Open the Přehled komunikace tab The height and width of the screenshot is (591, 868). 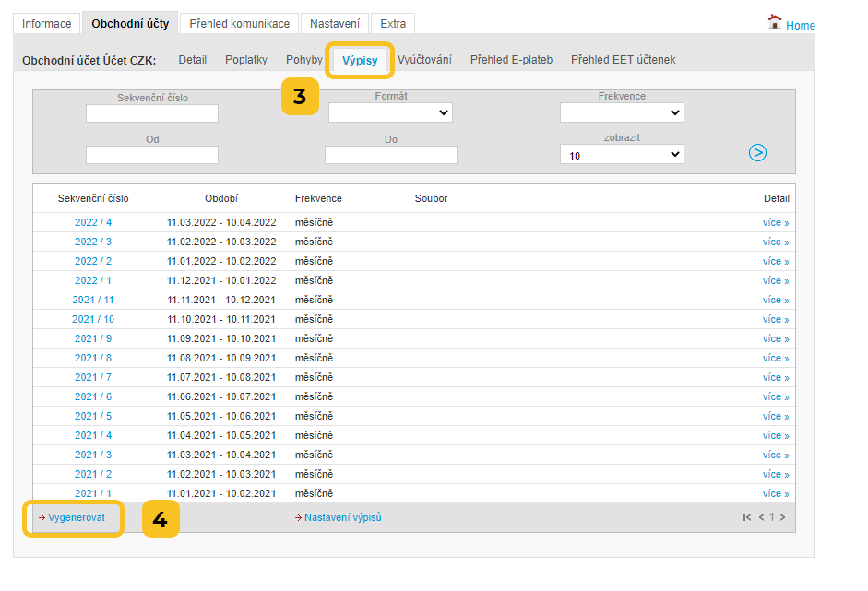tap(239, 24)
